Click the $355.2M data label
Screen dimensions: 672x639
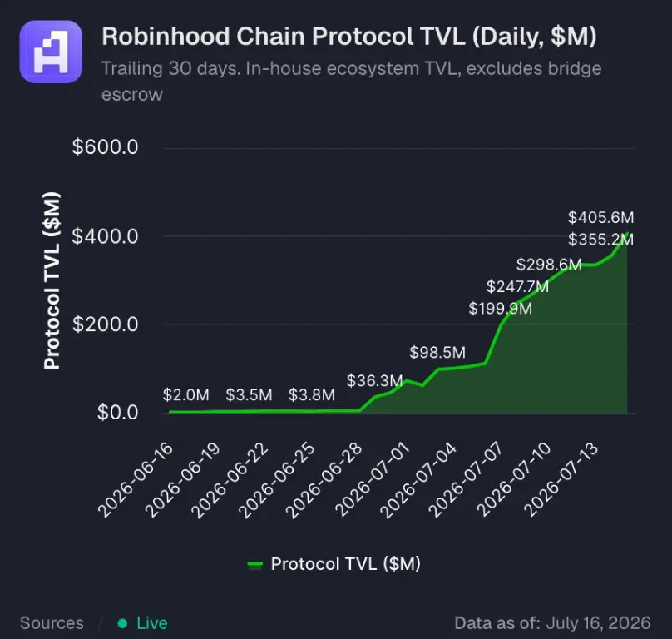(600, 240)
